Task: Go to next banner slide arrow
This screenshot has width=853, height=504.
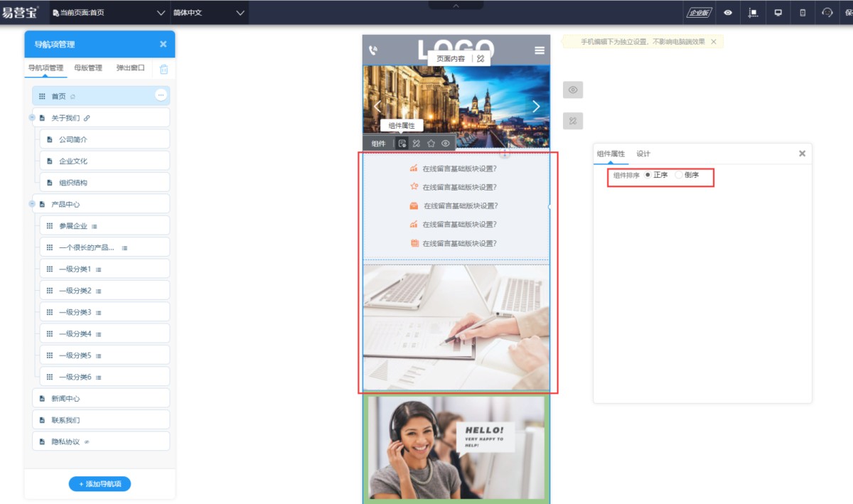Action: pos(536,107)
